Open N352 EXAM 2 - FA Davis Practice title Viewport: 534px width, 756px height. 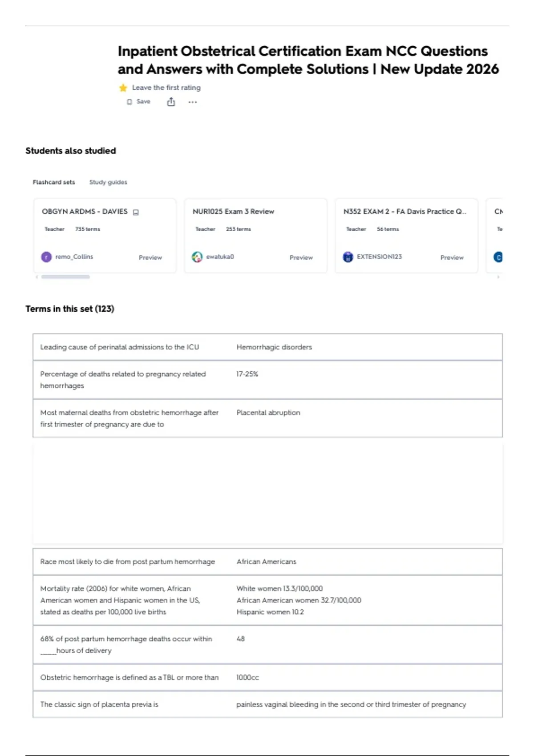[405, 212]
